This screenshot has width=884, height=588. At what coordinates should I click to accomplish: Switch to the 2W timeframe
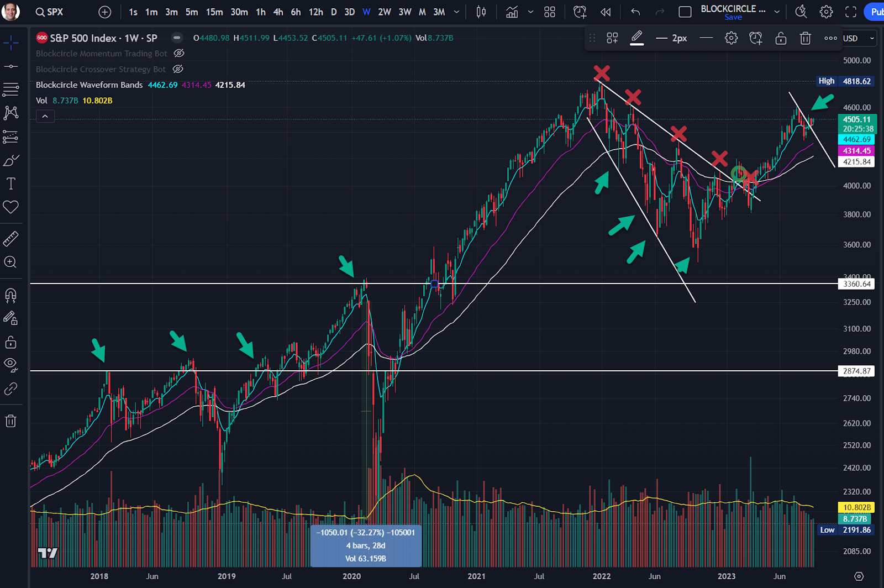385,12
